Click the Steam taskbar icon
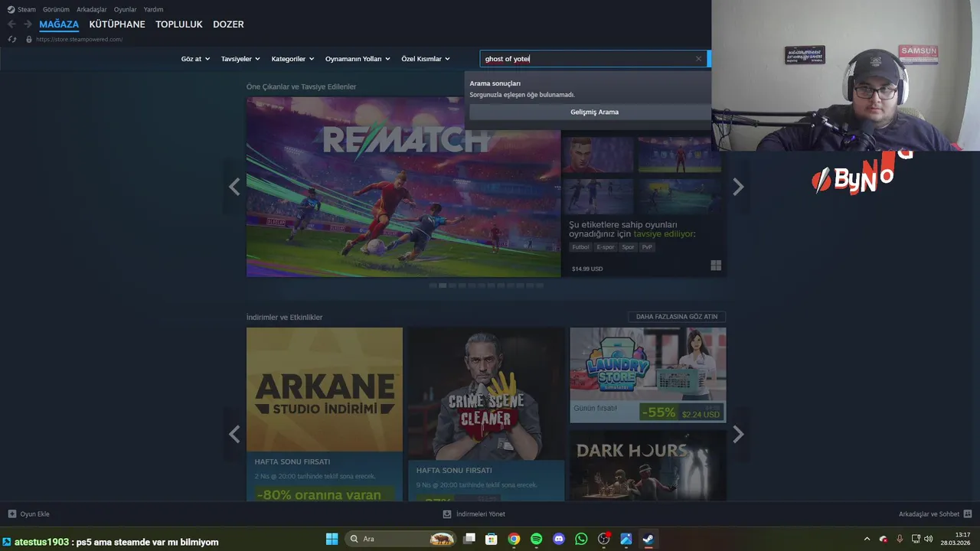The width and height of the screenshot is (980, 551). pos(648,539)
